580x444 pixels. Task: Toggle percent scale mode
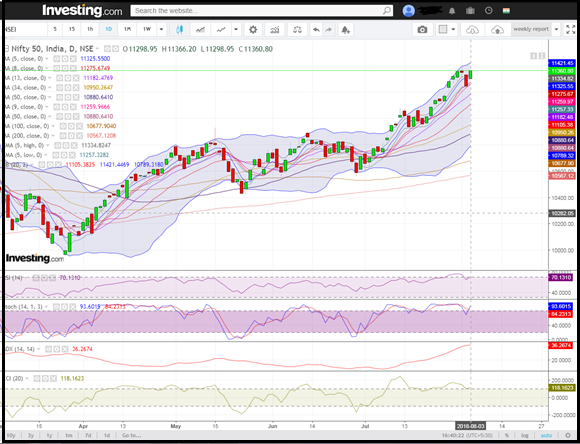[506, 435]
